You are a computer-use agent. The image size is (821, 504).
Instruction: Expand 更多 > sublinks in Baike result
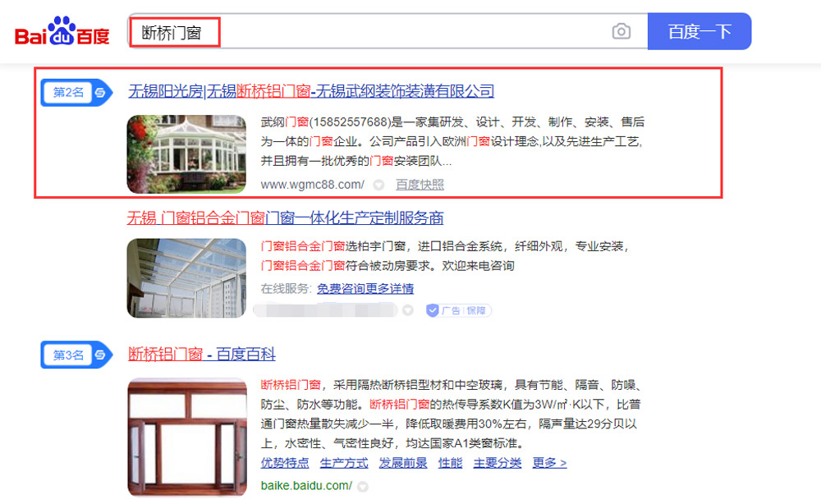click(549, 463)
